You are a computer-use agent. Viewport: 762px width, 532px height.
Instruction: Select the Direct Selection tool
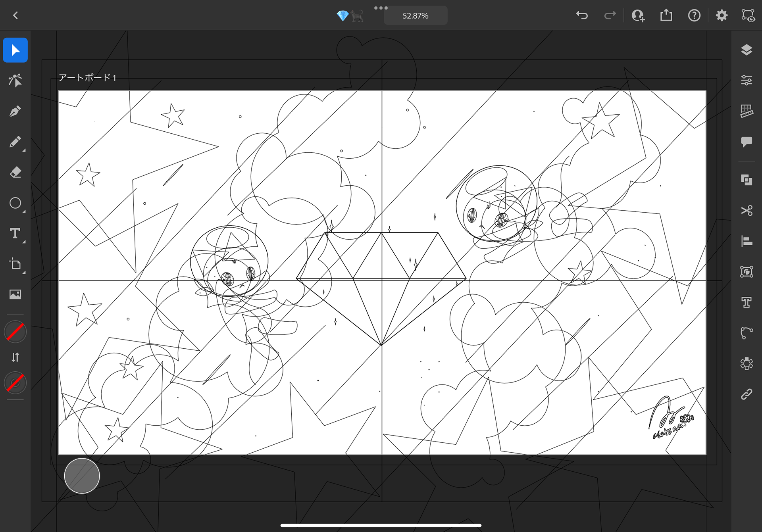point(15,81)
